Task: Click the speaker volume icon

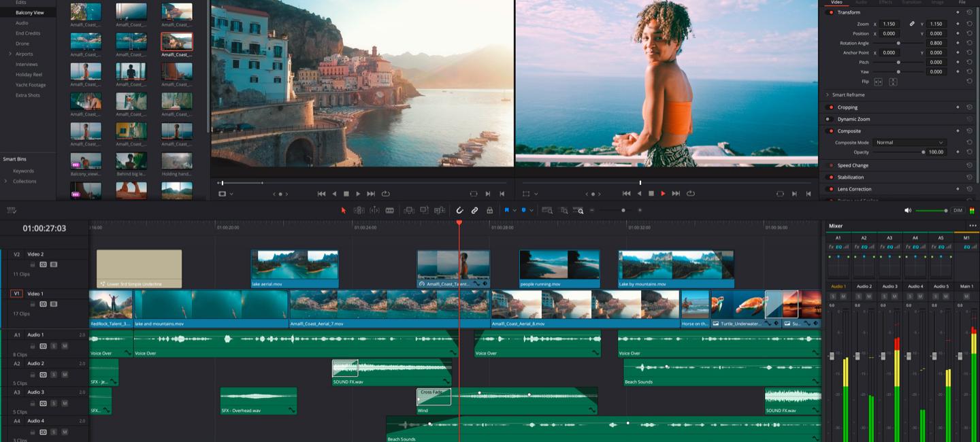Action: (907, 211)
